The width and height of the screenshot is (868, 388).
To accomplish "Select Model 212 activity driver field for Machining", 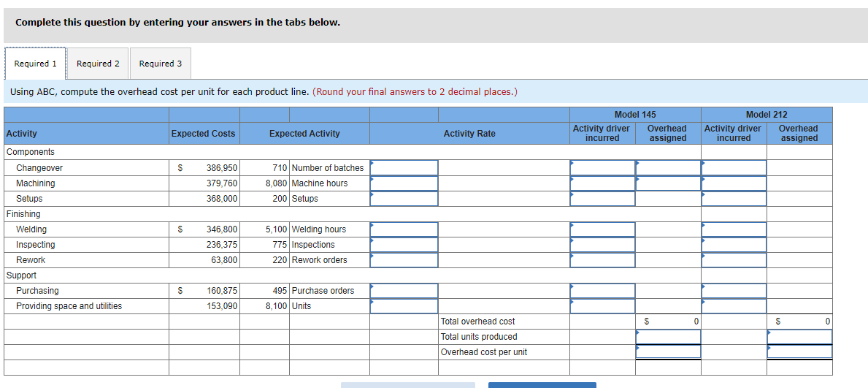I will tap(734, 183).
